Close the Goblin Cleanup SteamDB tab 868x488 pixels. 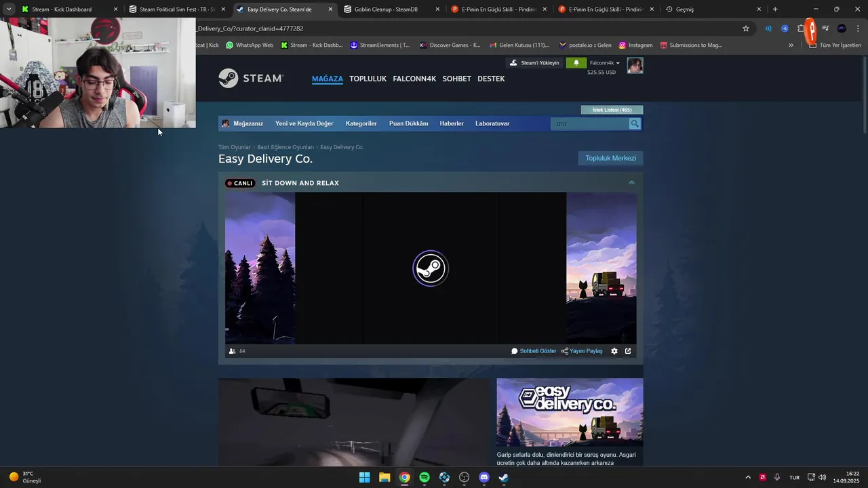tap(437, 9)
